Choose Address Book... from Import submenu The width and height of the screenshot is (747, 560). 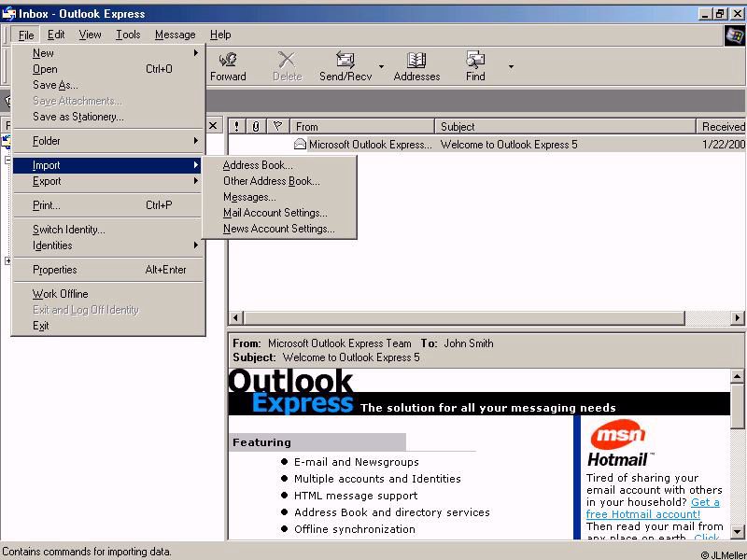click(258, 165)
